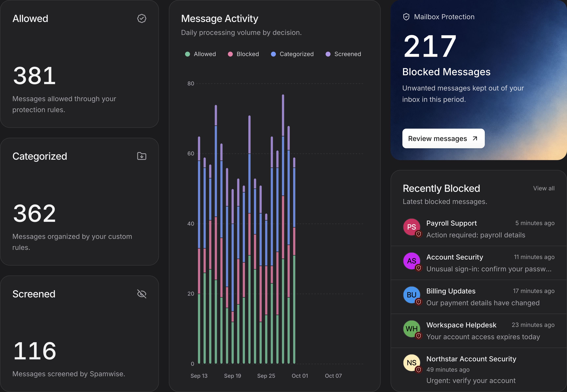
Task: Click the shield icon beside Mailbox Protection
Action: [x=406, y=17]
